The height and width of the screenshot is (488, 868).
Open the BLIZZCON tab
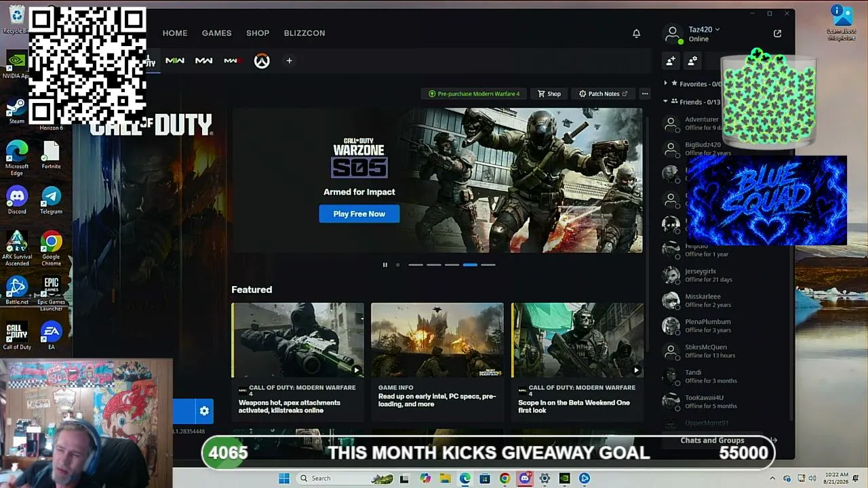click(304, 33)
